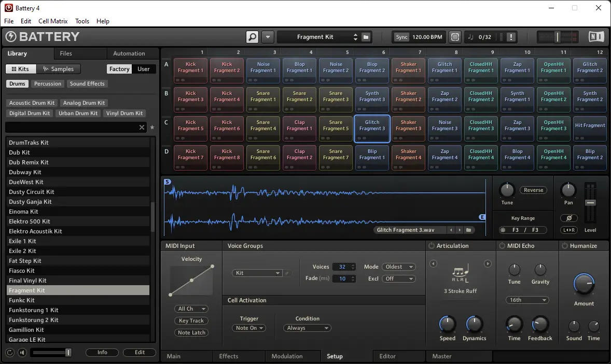Open the All Ch MIDI channel dropdown

tap(191, 309)
